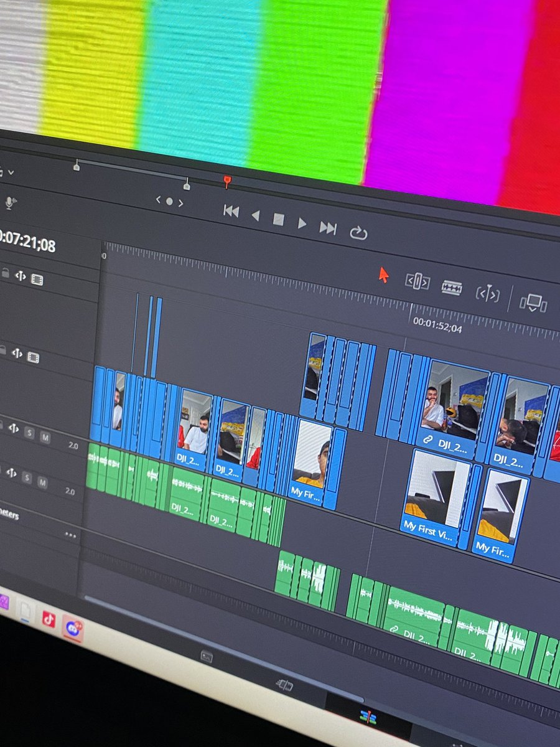Image resolution: width=560 pixels, height=747 pixels.
Task: Click the dot between marker navigation arrows
Action: click(x=169, y=202)
